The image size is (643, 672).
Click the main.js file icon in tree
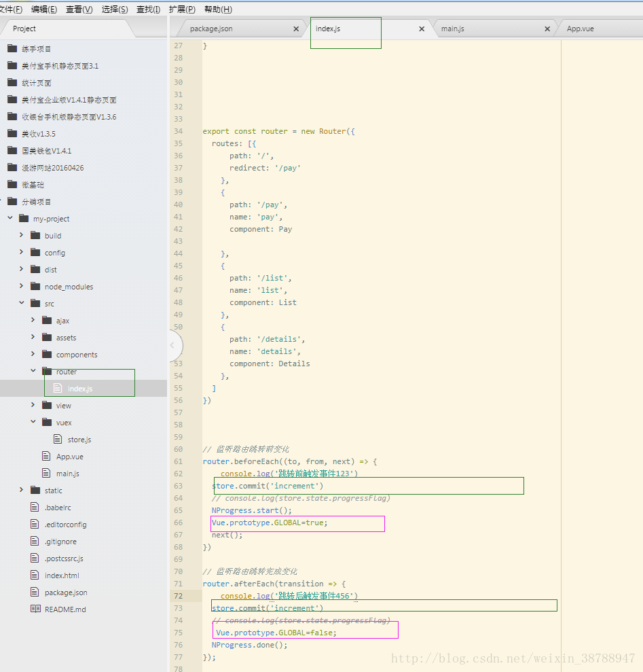(46, 473)
